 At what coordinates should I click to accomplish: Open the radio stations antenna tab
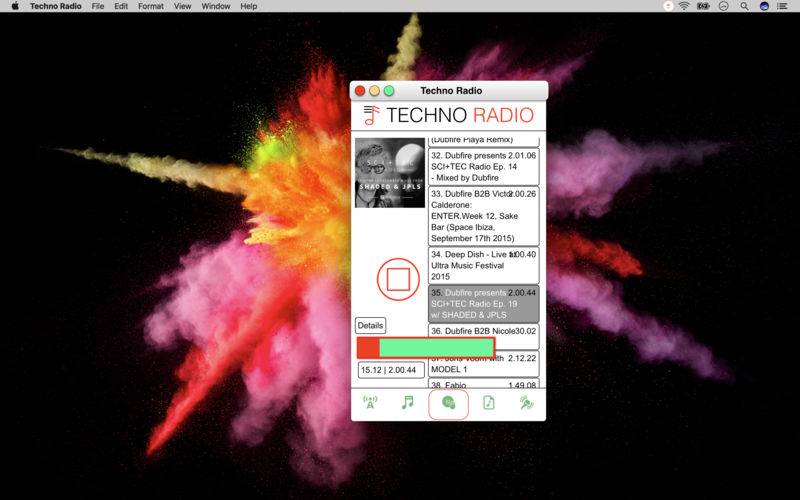click(x=370, y=403)
